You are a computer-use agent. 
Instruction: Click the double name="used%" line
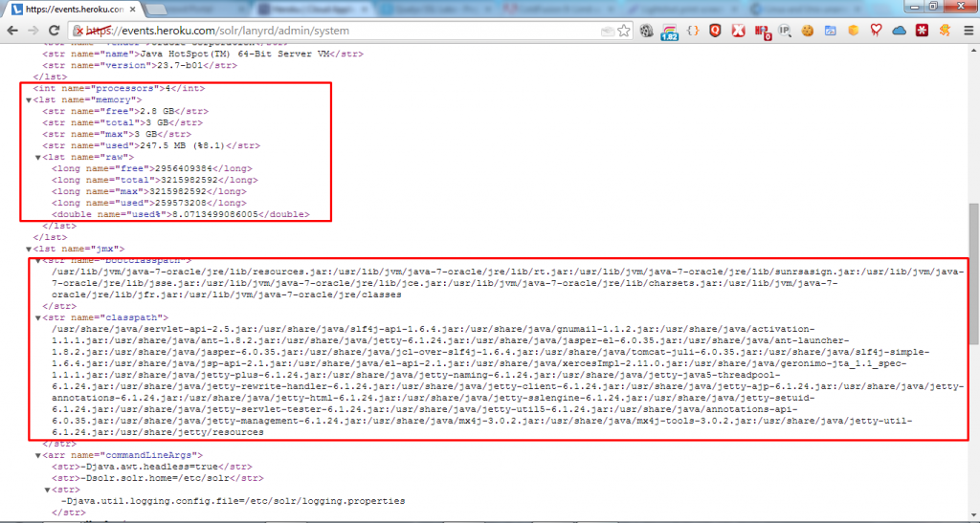pyautogui.click(x=181, y=214)
